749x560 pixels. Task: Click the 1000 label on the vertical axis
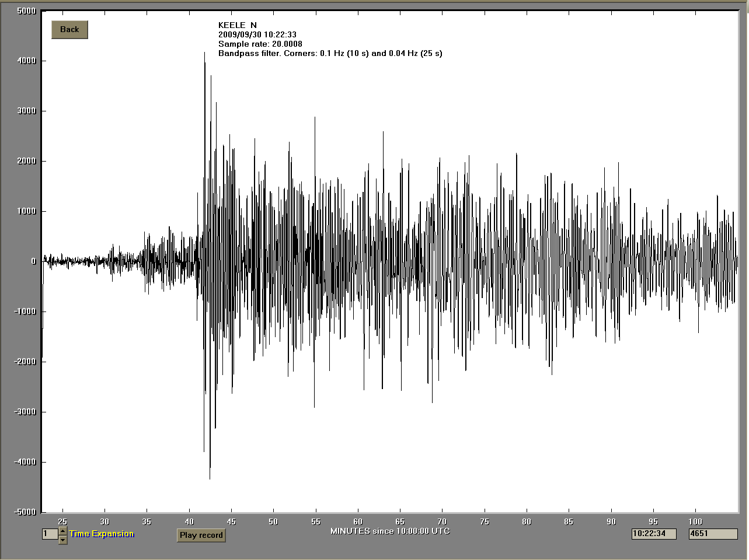point(27,211)
